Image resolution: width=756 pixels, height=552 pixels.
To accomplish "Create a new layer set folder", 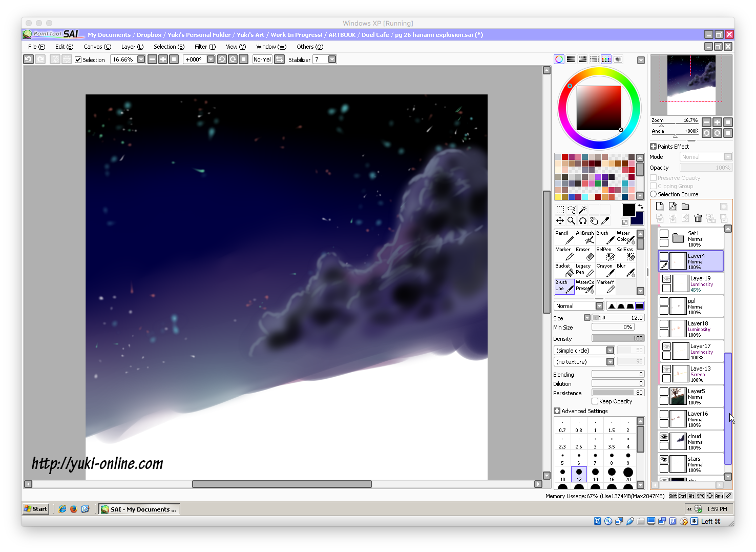I will 685,207.
